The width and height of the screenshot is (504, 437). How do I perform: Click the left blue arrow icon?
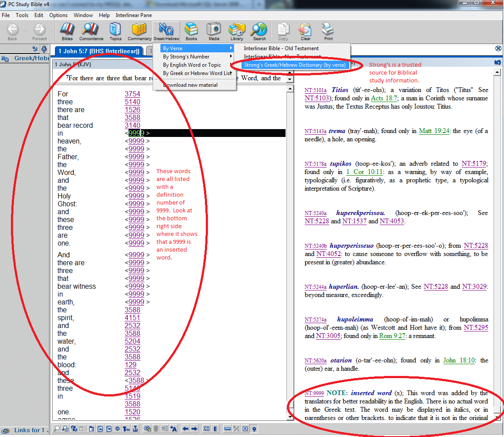[185, 429]
